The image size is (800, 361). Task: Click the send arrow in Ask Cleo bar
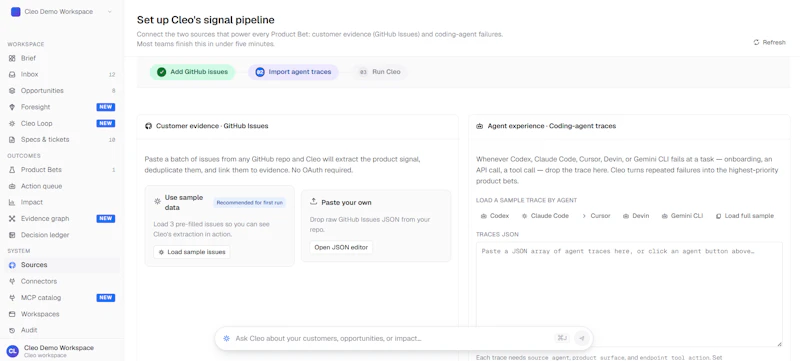581,338
